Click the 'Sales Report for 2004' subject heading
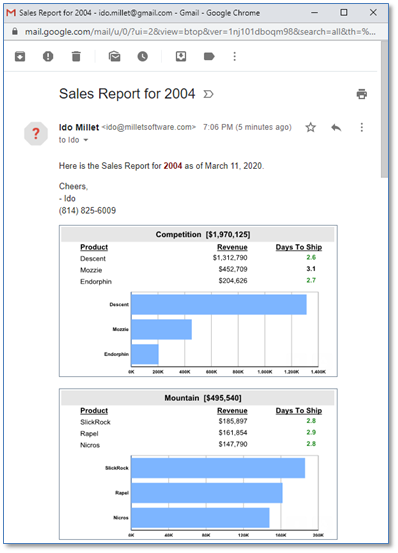This screenshot has width=398, height=553. click(x=127, y=94)
